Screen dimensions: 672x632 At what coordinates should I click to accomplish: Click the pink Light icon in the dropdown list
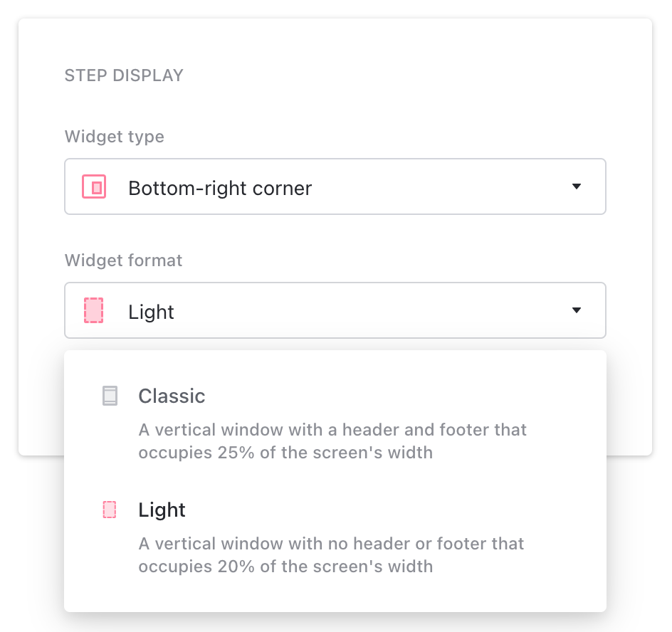point(110,510)
